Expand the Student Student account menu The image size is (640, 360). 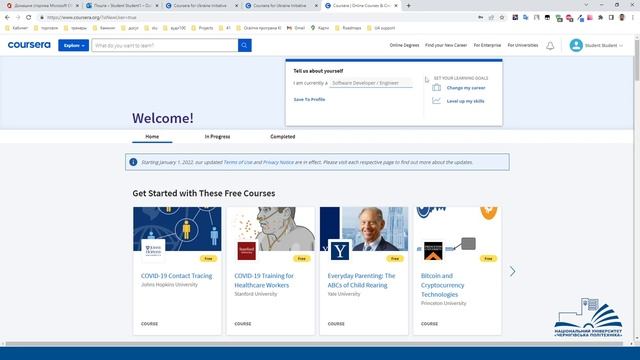[x=604, y=46]
